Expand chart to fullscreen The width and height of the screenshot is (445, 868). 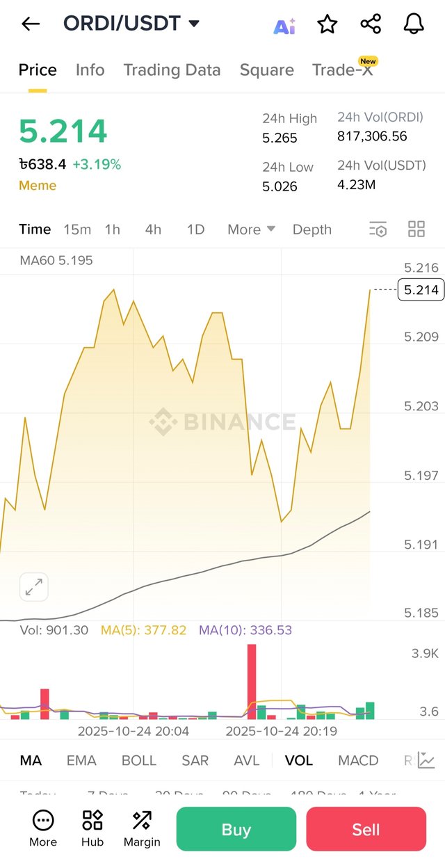pyautogui.click(x=33, y=586)
